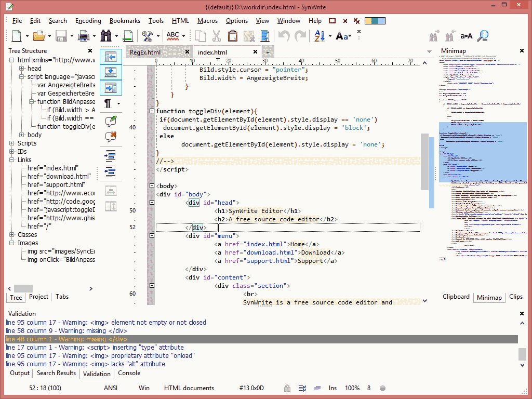Switch to the RegEx.html tab
This screenshot has height=399, width=532.
point(145,52)
